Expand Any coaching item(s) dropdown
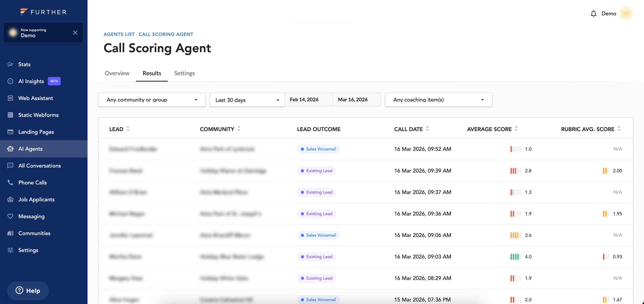 [x=438, y=100]
